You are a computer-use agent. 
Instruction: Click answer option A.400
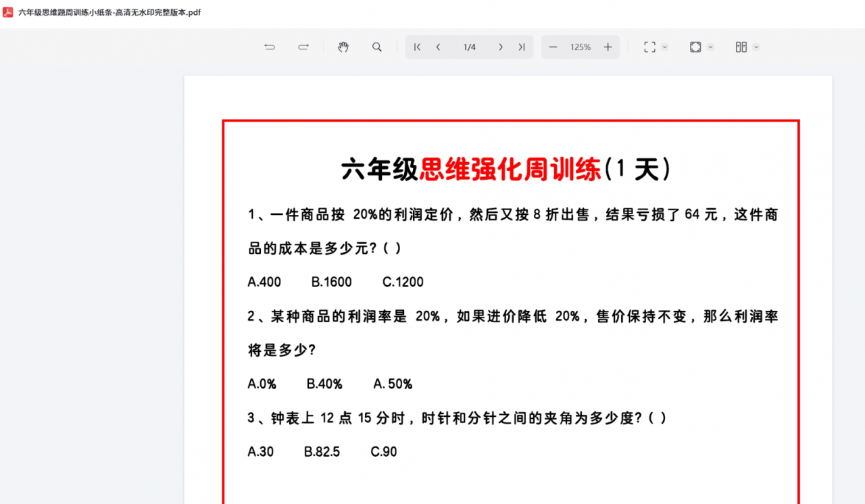tap(264, 282)
